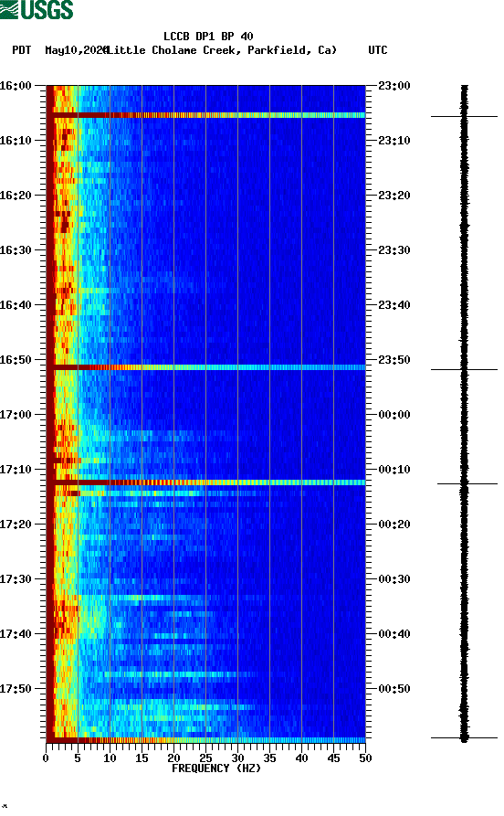Click the 0 Hz frequency tick label
This screenshot has width=504, height=816.
(46, 758)
